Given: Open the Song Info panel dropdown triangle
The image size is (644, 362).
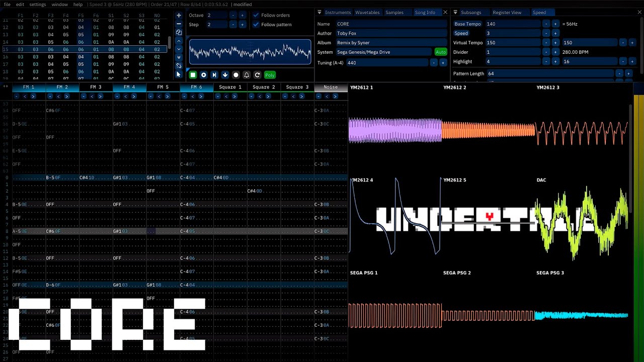Looking at the screenshot, I should [x=320, y=12].
